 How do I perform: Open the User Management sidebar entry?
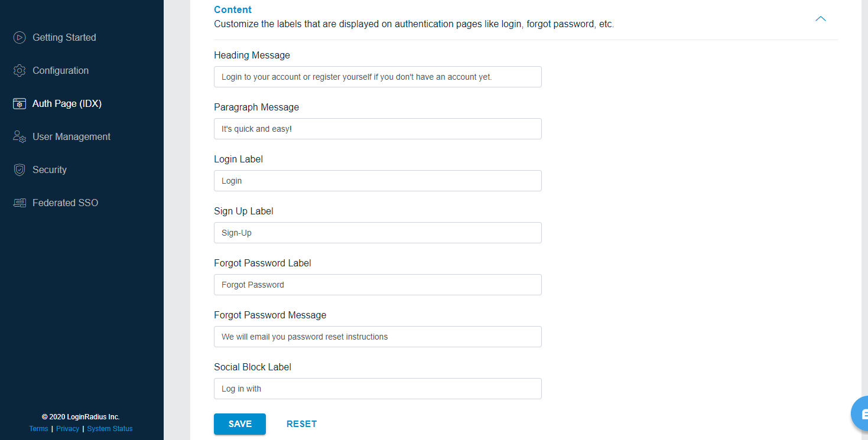(x=71, y=136)
